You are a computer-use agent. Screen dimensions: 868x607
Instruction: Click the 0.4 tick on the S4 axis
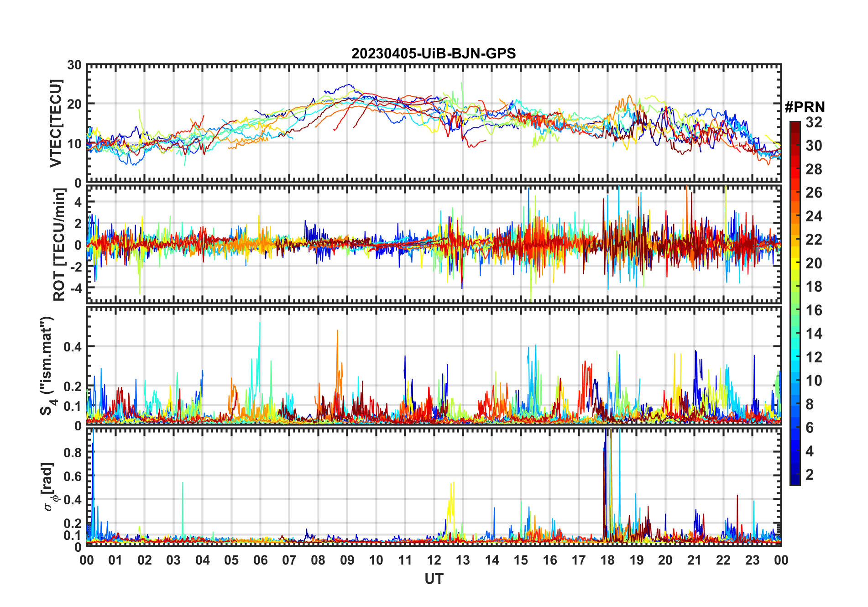pyautogui.click(x=73, y=347)
